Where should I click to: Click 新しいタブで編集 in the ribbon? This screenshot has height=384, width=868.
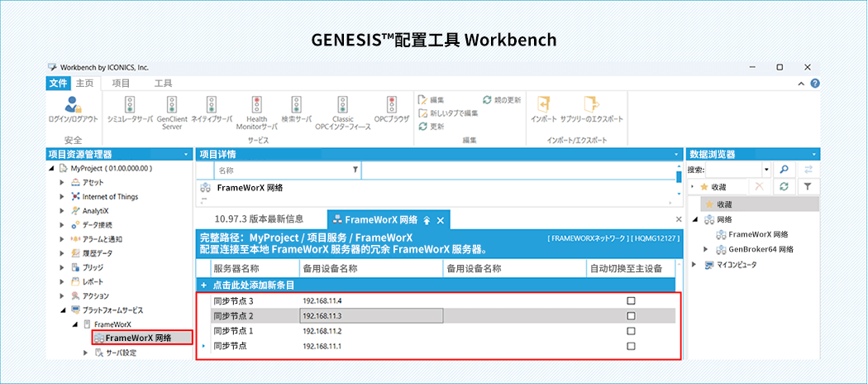(x=448, y=113)
